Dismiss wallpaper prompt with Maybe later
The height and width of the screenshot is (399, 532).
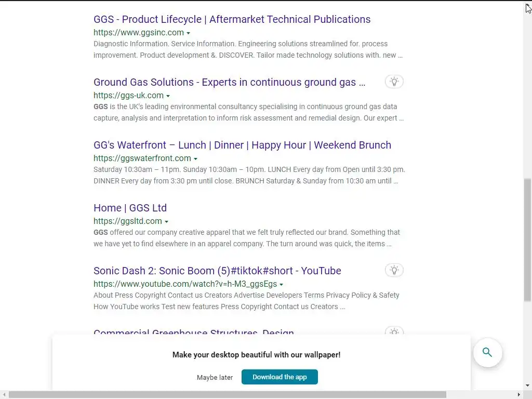215,377
